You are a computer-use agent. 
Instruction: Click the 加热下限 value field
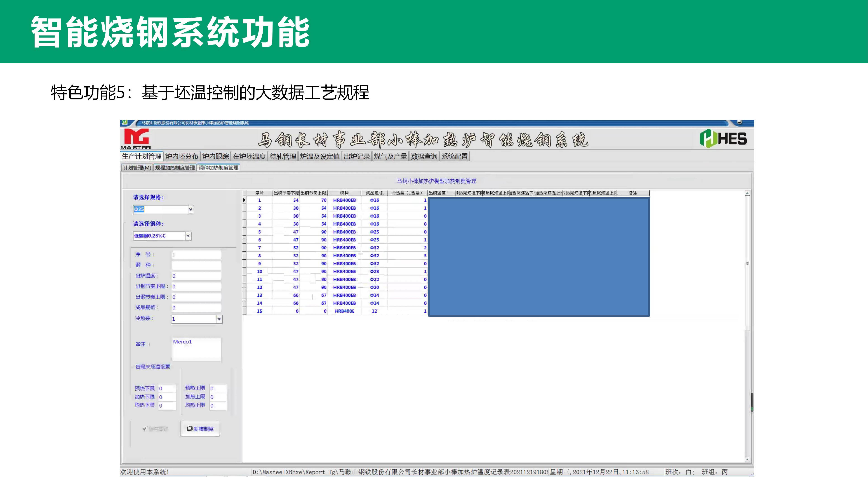tap(167, 397)
